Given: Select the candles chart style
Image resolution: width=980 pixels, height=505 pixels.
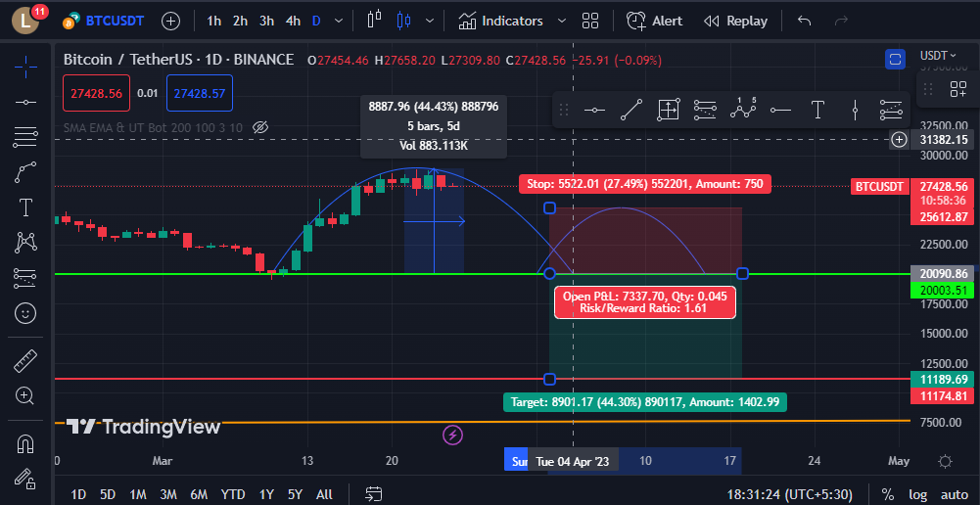Looking at the screenshot, I should (x=403, y=21).
